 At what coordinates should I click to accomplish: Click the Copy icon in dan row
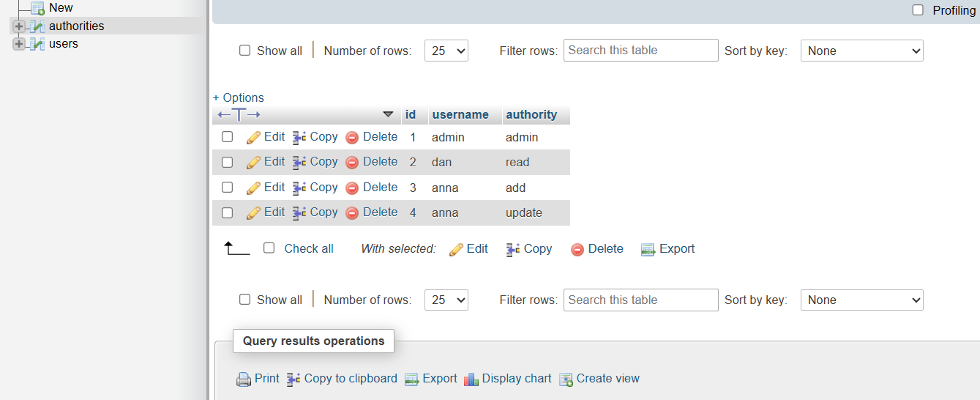[x=299, y=163]
